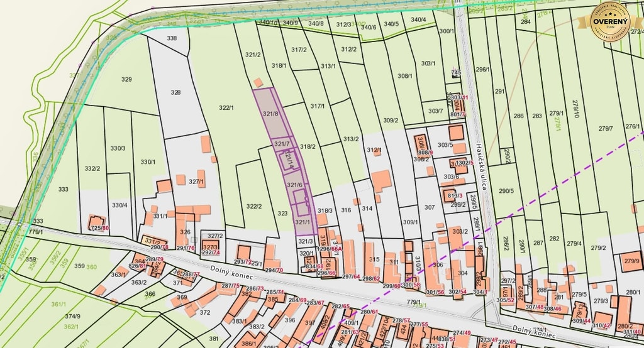This screenshot has height=348, width=644.
Task: Select parcel label 372
Action: coord(205,312)
